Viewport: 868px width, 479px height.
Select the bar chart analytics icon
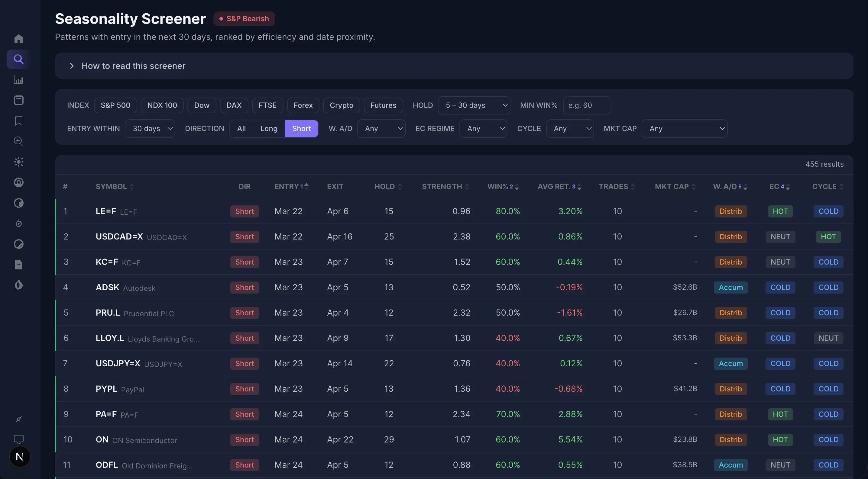coord(18,80)
